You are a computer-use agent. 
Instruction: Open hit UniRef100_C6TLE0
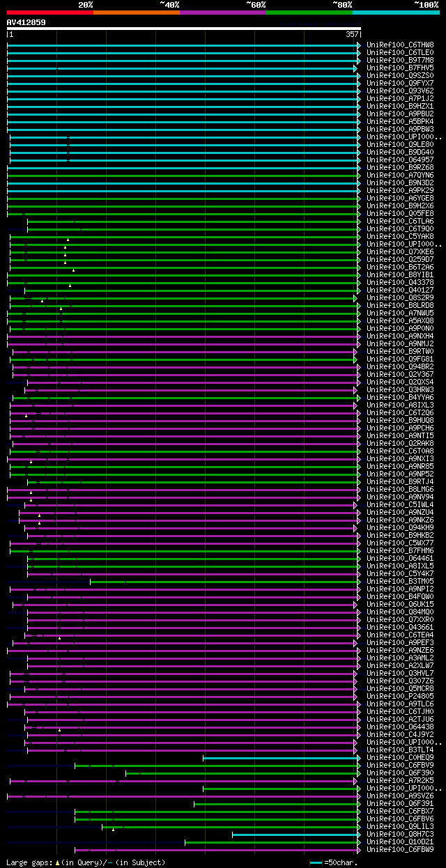[401, 52]
